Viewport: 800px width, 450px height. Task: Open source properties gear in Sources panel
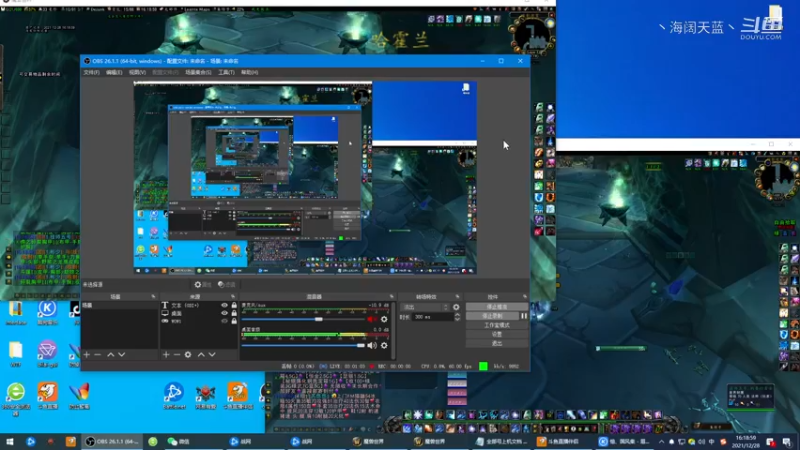pyautogui.click(x=188, y=355)
